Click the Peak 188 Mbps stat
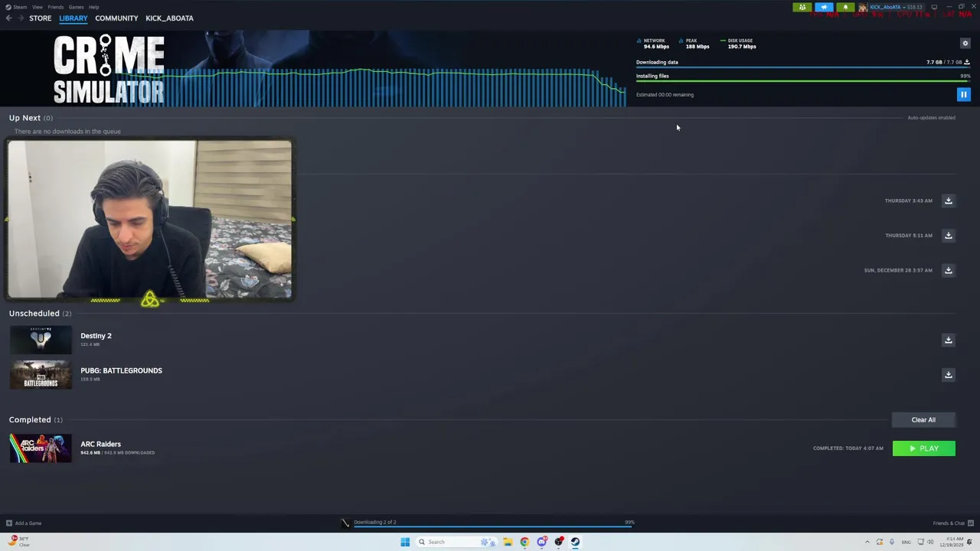The image size is (980, 551). [694, 44]
